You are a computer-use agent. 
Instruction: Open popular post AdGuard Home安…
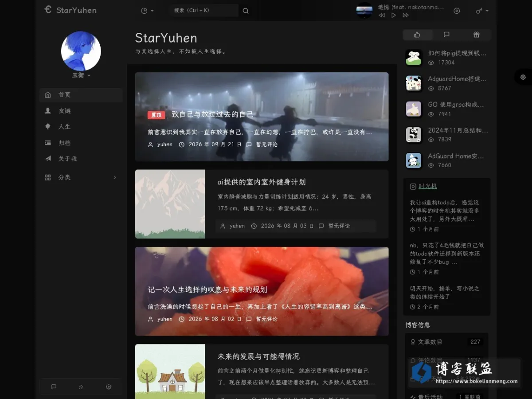tap(456, 156)
